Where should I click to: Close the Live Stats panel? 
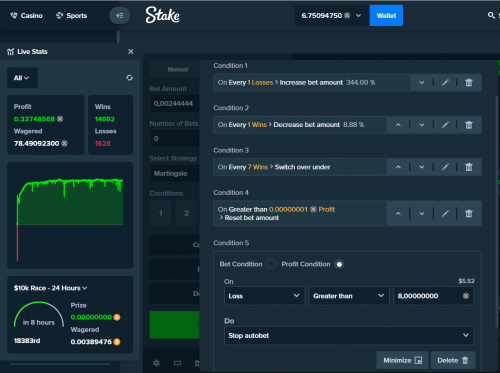(131, 52)
